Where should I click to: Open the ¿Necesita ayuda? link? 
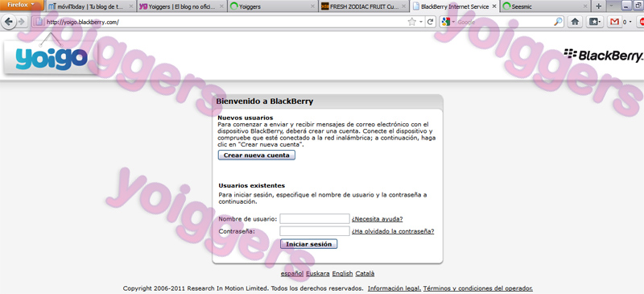click(377, 219)
